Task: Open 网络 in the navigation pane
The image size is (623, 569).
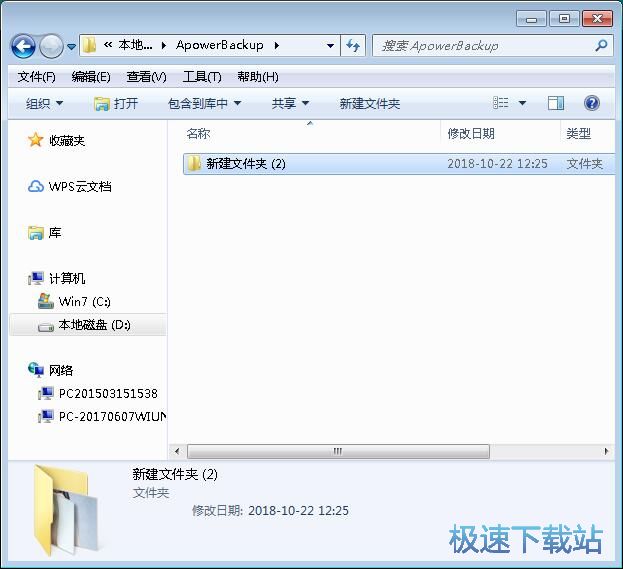Action: coord(61,370)
